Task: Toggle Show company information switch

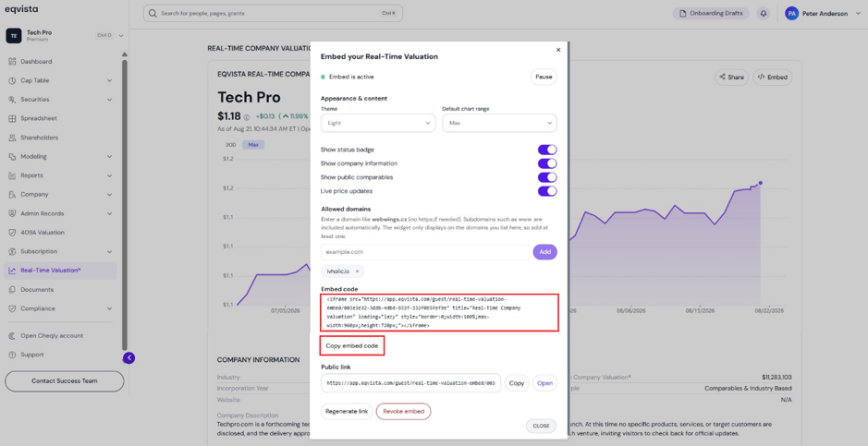Action: (547, 163)
